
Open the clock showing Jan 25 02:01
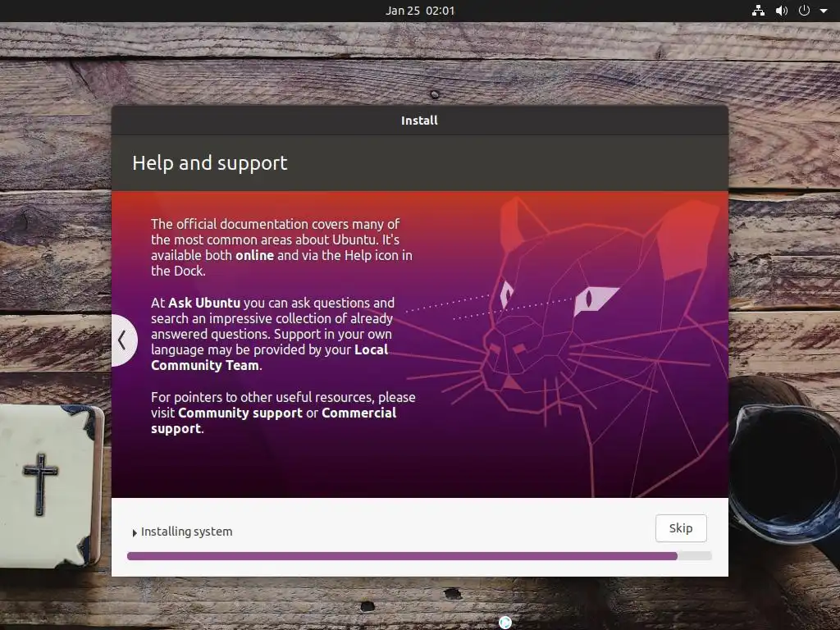tap(420, 11)
